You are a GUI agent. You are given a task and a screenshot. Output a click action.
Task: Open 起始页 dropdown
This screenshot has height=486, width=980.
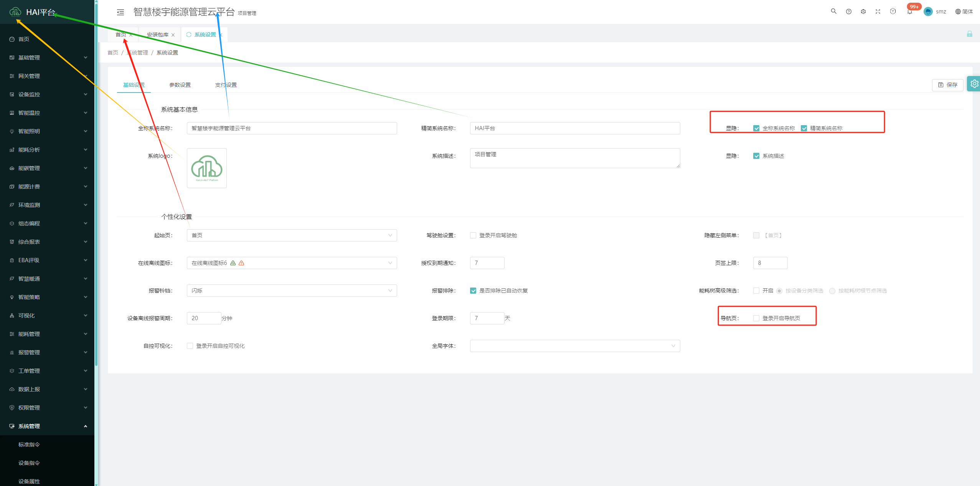(x=292, y=235)
